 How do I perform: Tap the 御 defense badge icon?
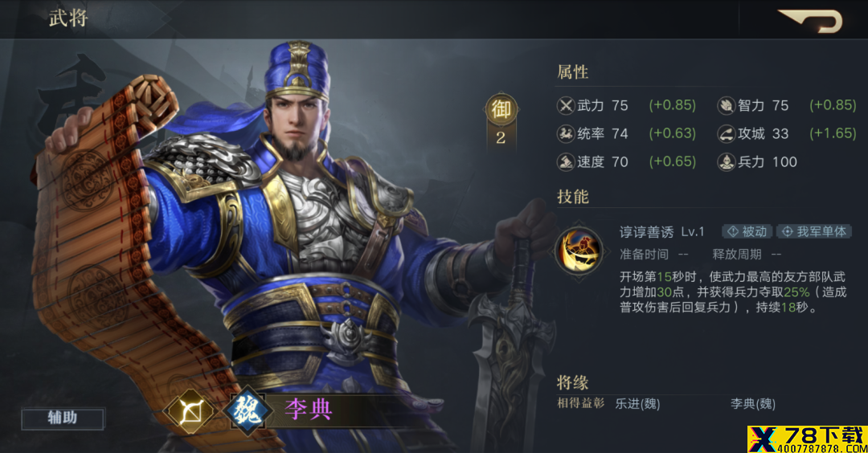click(501, 109)
